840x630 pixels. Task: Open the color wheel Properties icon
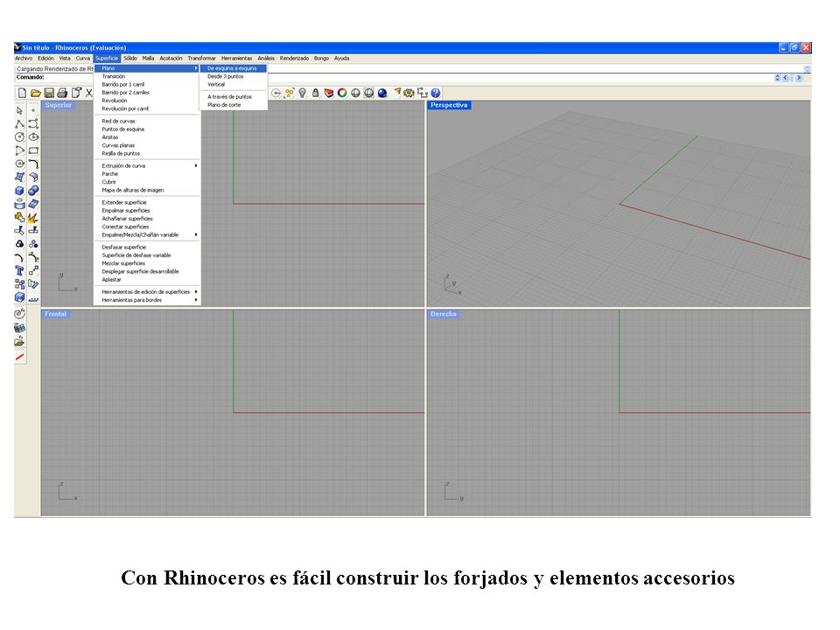(342, 94)
